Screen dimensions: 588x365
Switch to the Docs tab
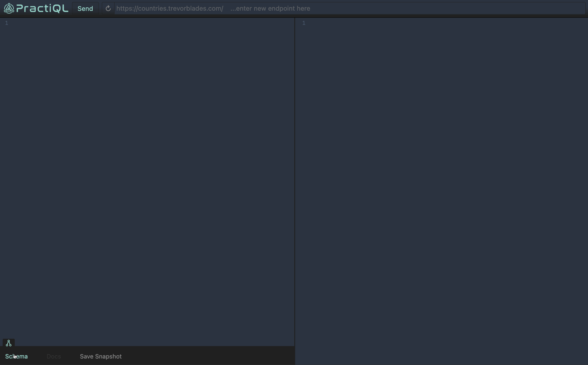coord(54,356)
